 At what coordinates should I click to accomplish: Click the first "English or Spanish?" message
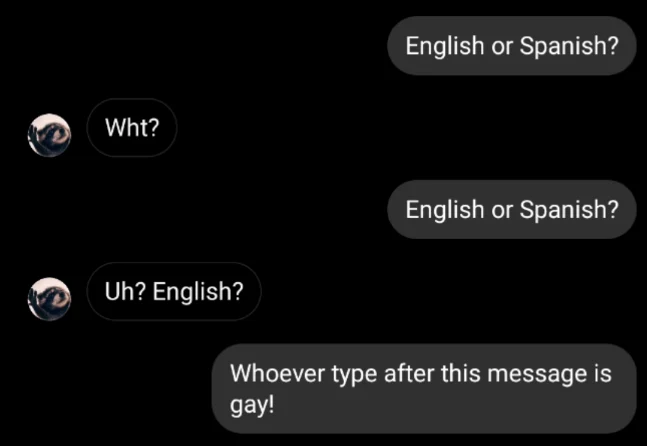point(511,46)
